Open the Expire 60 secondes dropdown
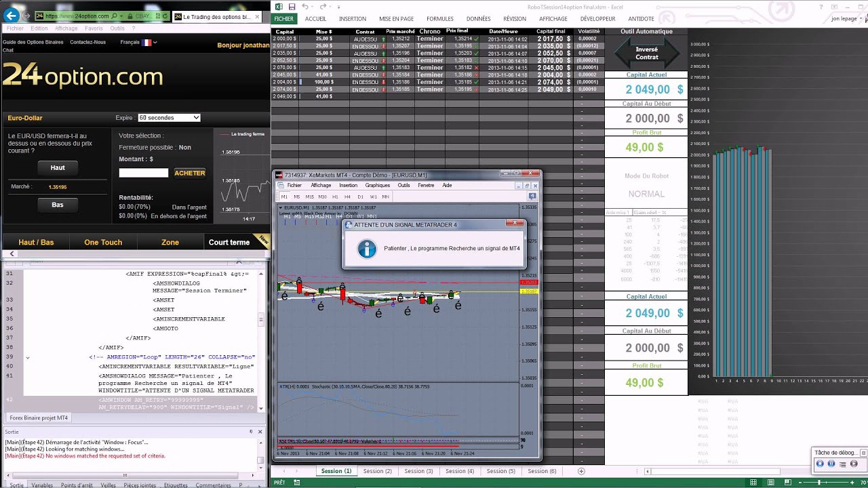Viewport: 868px width, 488px height. tap(169, 117)
